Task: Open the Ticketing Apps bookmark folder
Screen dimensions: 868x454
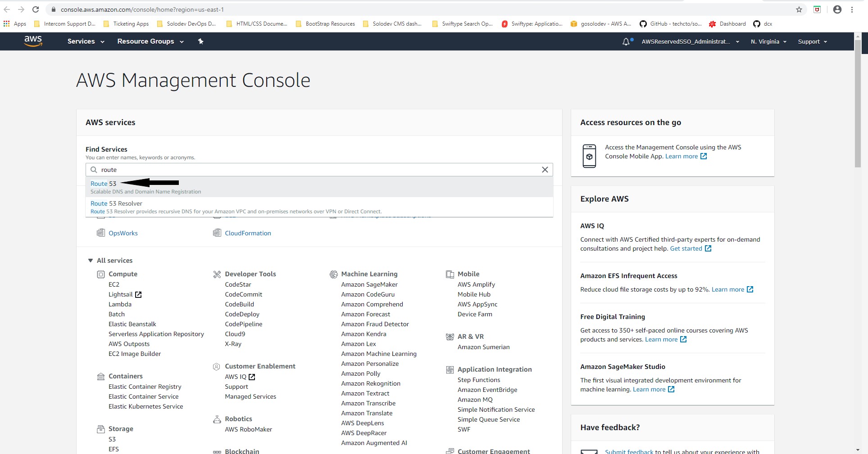Action: (126, 24)
